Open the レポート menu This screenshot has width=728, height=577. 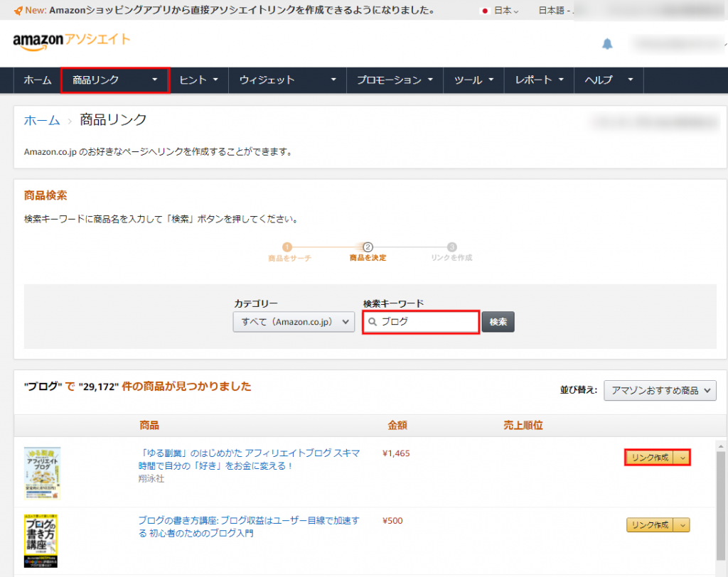[x=539, y=80]
